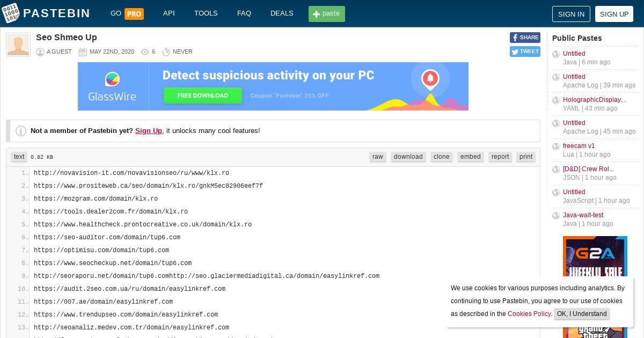Create a new paste with green paste button
The image size is (644, 338).
[x=327, y=14]
